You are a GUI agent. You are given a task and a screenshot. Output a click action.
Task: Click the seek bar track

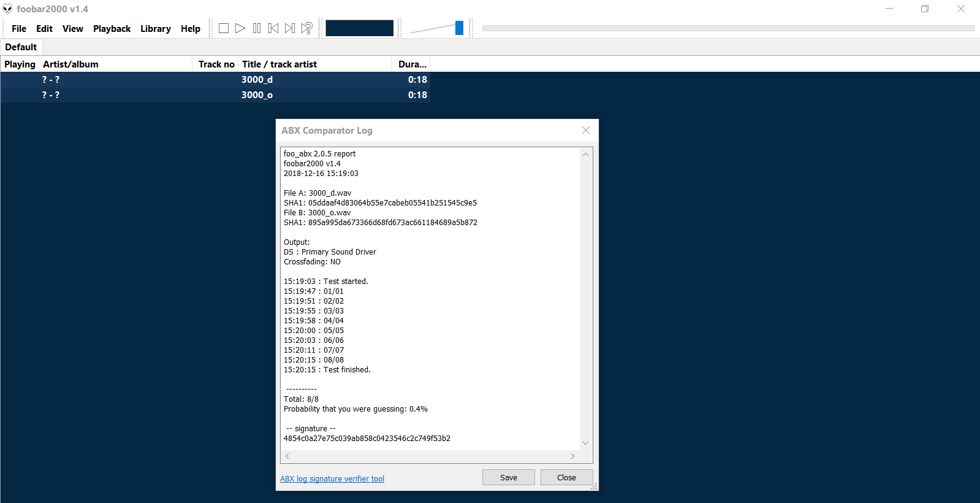coord(728,28)
